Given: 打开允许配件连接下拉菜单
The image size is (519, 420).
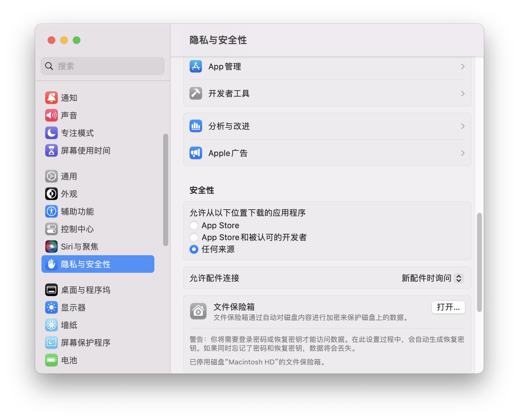Looking at the screenshot, I should pos(459,278).
